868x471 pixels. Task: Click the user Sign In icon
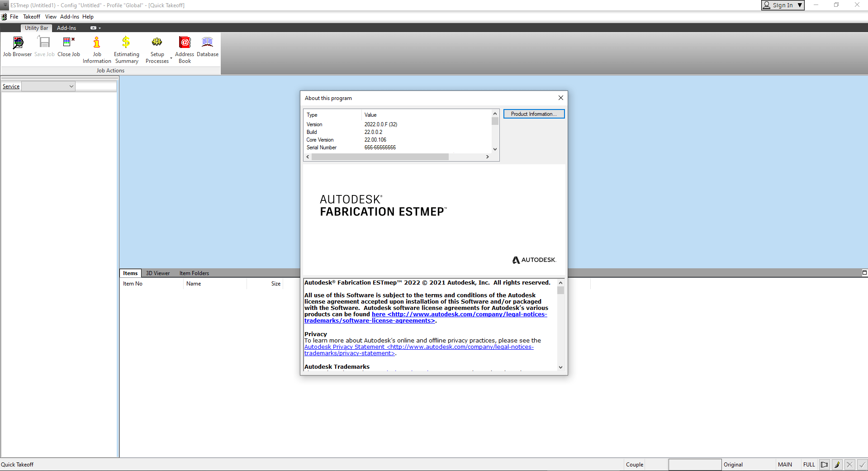[x=767, y=5]
